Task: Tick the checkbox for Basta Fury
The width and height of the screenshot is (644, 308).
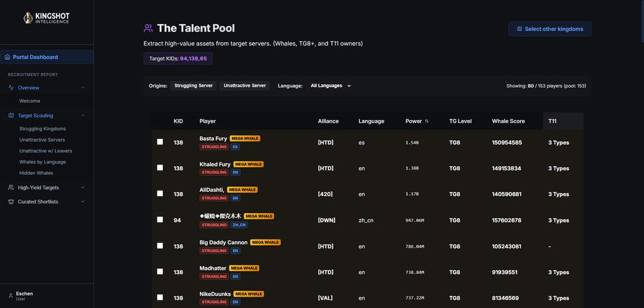Action: (x=160, y=141)
